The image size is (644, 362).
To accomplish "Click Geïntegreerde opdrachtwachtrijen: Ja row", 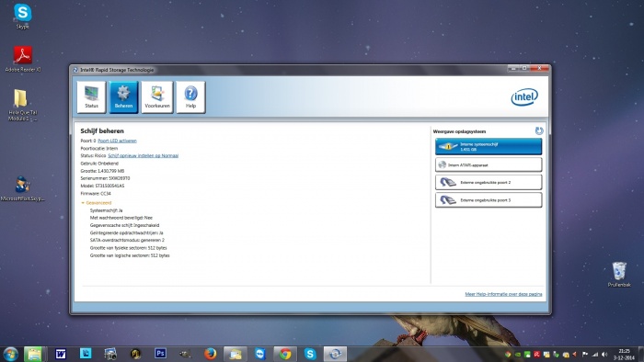I will 127,232.
